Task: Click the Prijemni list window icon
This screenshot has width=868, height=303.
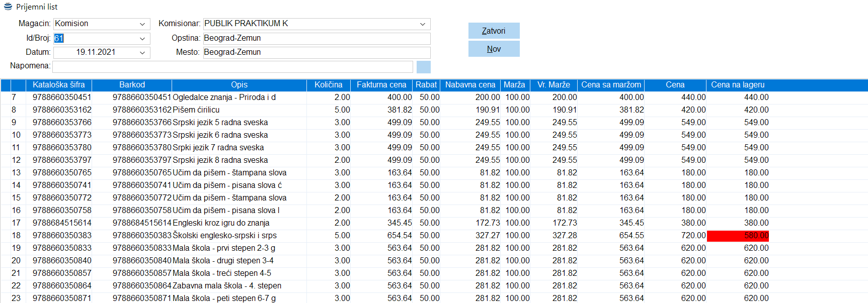Action: (8, 7)
